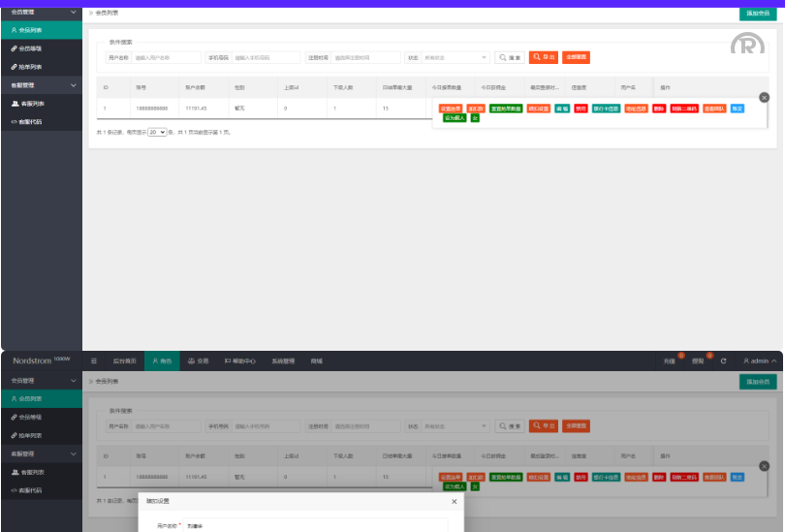Image resolution: width=785 pixels, height=532 pixels.
Task: Expand the admin user dropdown
Action: pyautogui.click(x=759, y=361)
